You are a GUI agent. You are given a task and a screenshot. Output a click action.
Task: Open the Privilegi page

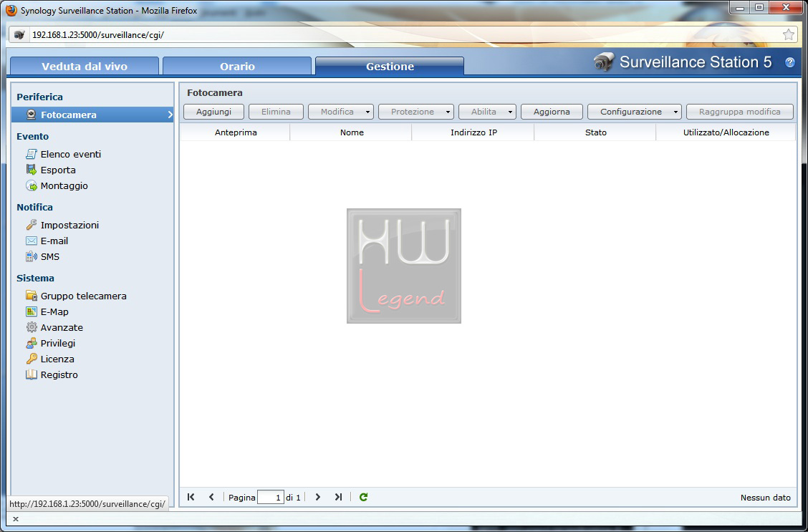point(58,344)
